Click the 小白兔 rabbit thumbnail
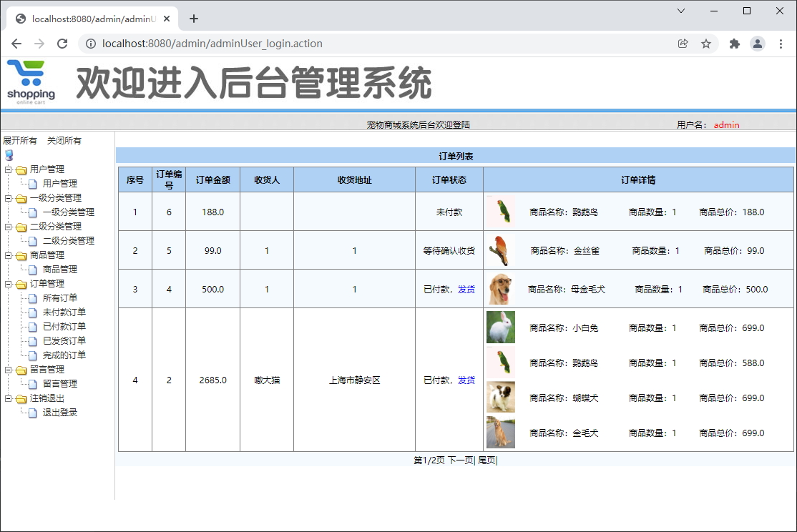797x532 pixels. pos(501,327)
